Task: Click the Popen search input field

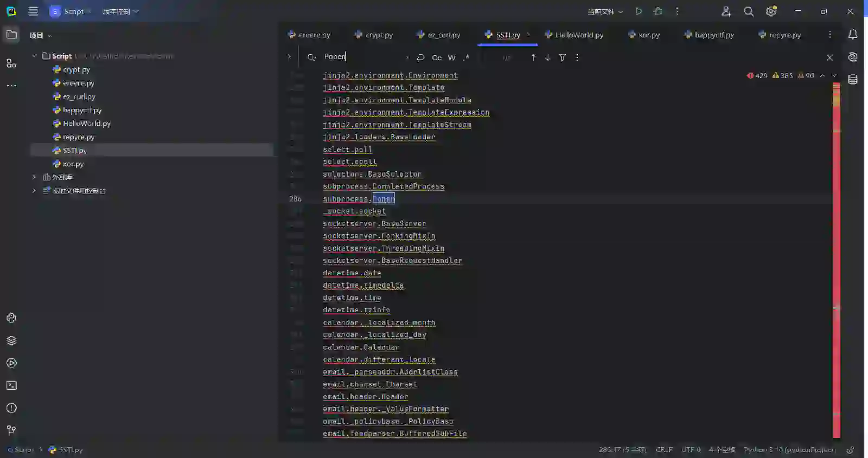Action: [363, 57]
